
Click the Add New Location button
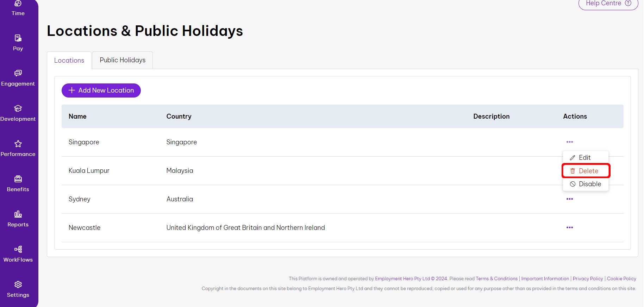click(x=101, y=90)
